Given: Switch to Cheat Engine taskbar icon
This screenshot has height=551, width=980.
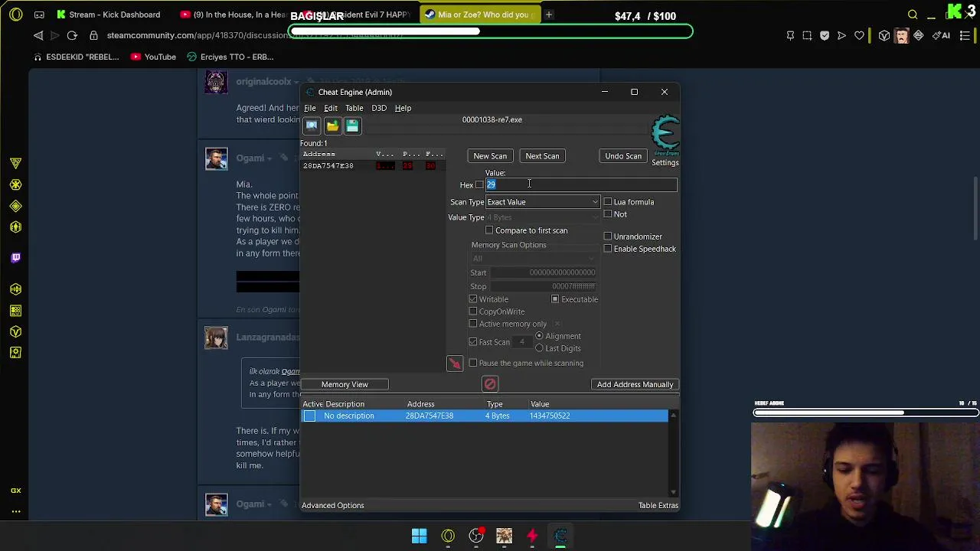Looking at the screenshot, I should (x=560, y=536).
